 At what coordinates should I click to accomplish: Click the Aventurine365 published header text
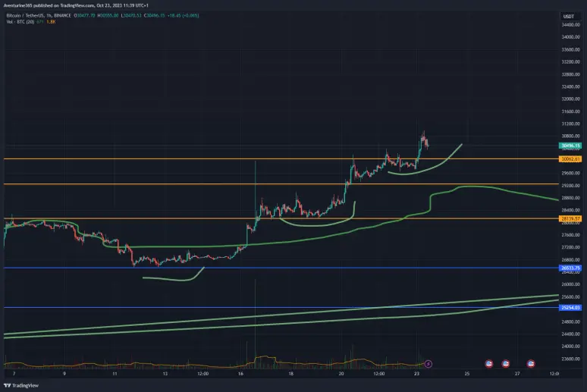pos(76,5)
